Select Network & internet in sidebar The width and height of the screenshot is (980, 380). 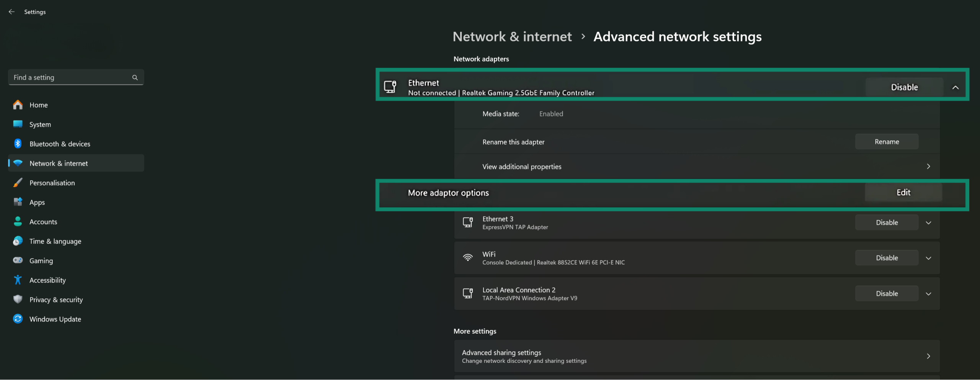[76, 163]
